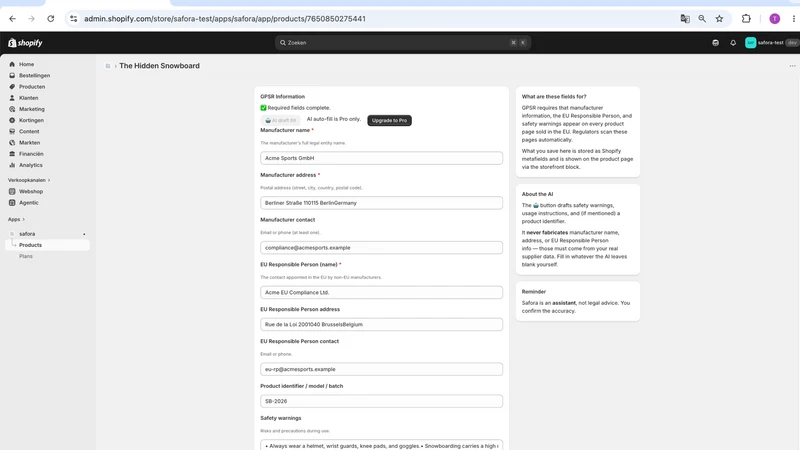800x450 pixels.
Task: Click the pin dot next to safora
Action: click(x=84, y=234)
